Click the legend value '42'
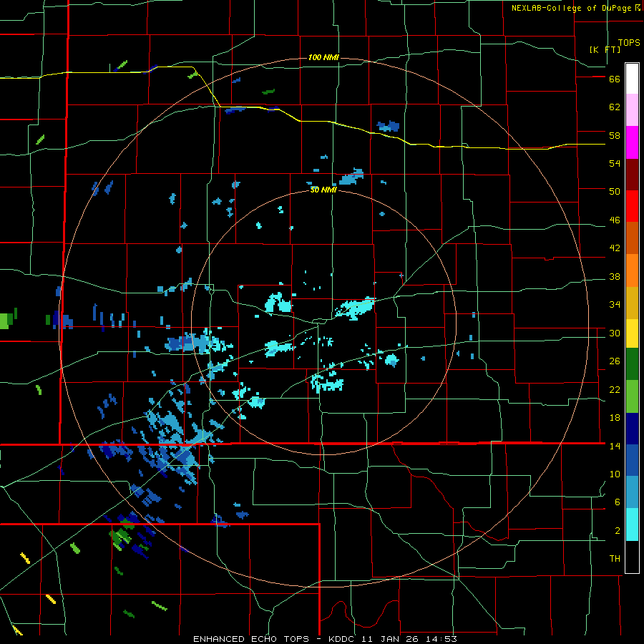Screen dimensions: 644x644 pos(615,248)
